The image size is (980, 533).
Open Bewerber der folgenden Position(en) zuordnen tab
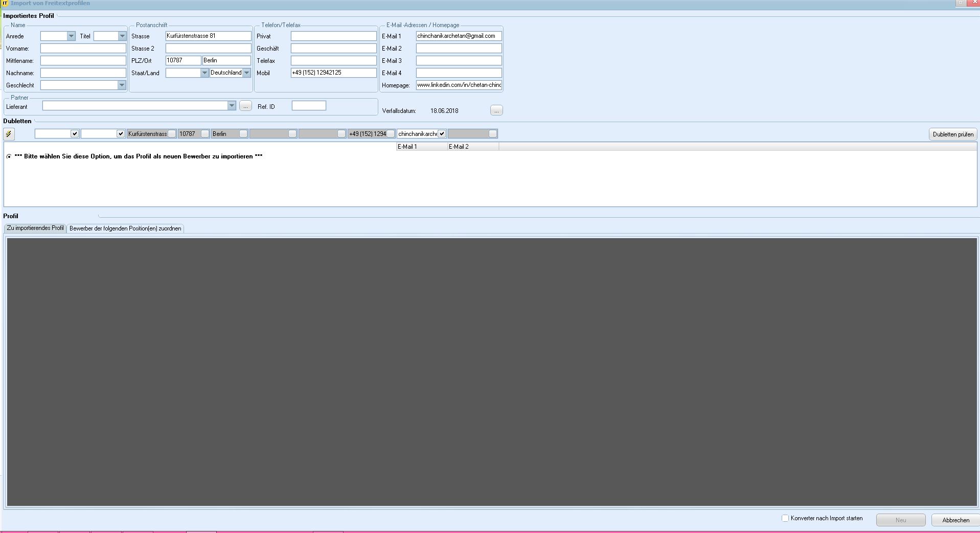[x=125, y=228]
